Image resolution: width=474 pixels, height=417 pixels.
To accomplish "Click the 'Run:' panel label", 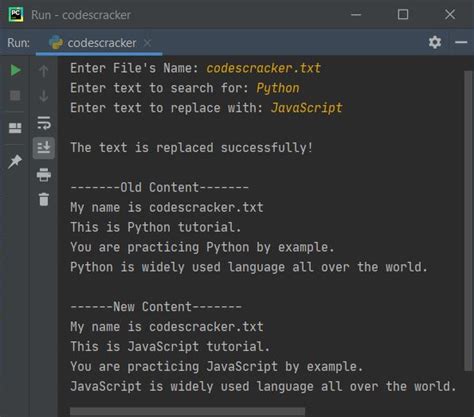I will coord(18,43).
